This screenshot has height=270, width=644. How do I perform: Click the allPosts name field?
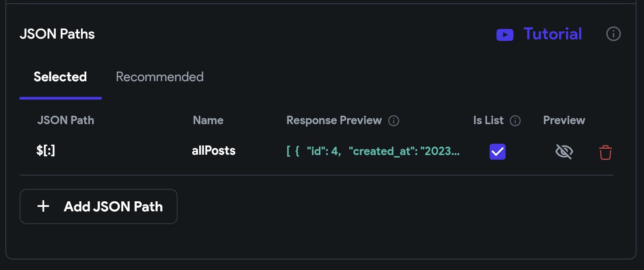pyautogui.click(x=214, y=151)
